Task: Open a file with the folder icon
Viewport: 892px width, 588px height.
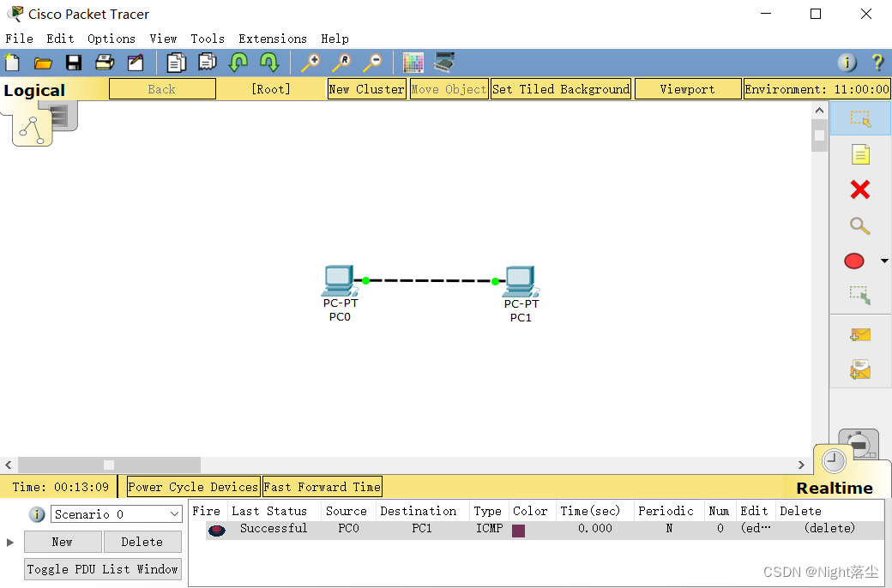Action: tap(43, 63)
